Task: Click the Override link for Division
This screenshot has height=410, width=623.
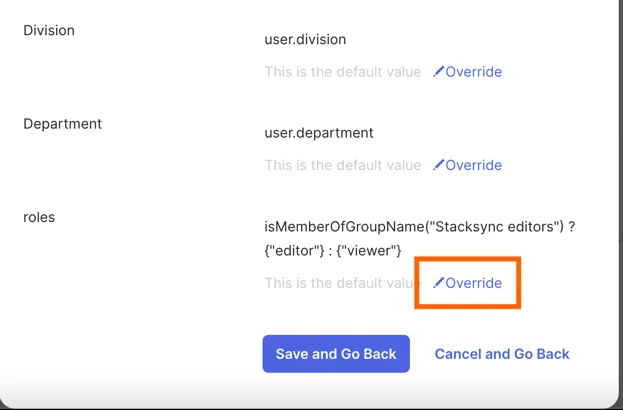Action: tap(467, 72)
